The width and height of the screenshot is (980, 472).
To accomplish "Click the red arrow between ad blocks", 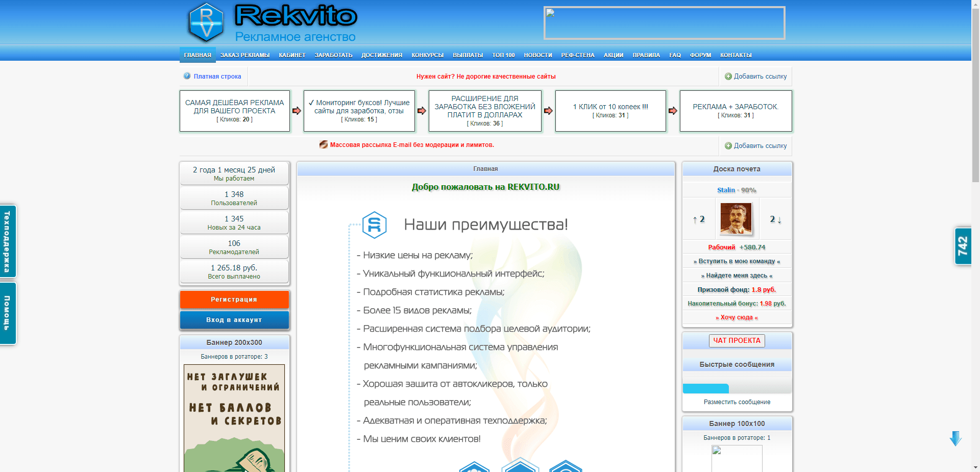I will click(296, 111).
